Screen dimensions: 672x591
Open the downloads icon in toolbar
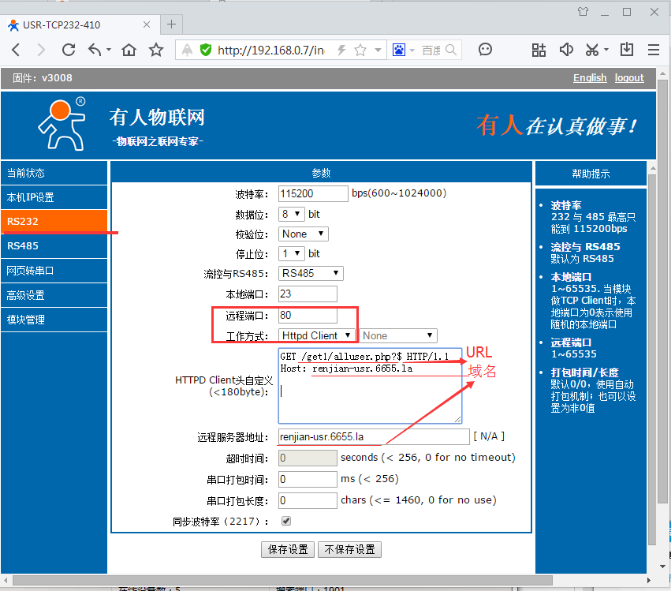627,50
